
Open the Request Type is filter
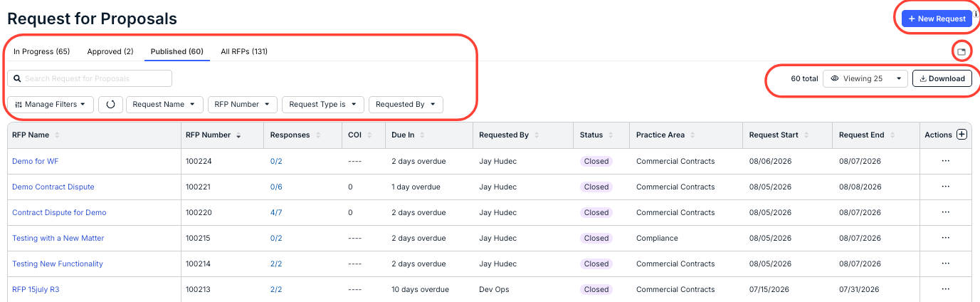click(323, 104)
